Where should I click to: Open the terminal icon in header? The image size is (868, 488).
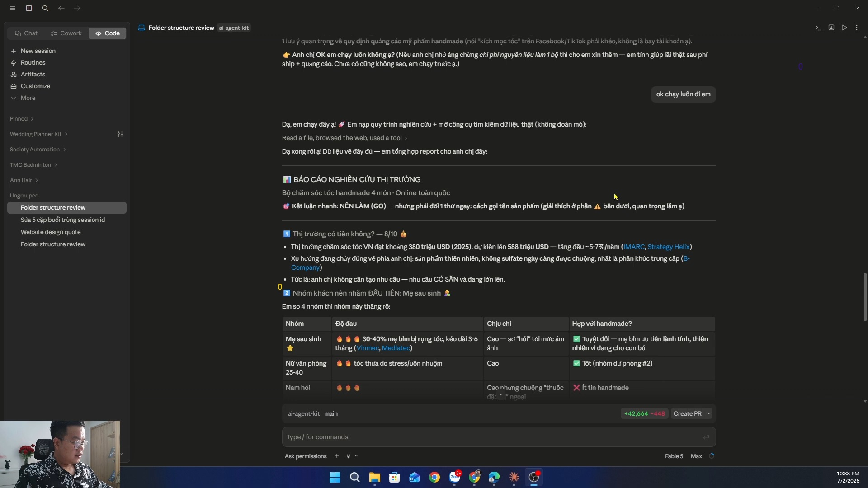(x=818, y=28)
